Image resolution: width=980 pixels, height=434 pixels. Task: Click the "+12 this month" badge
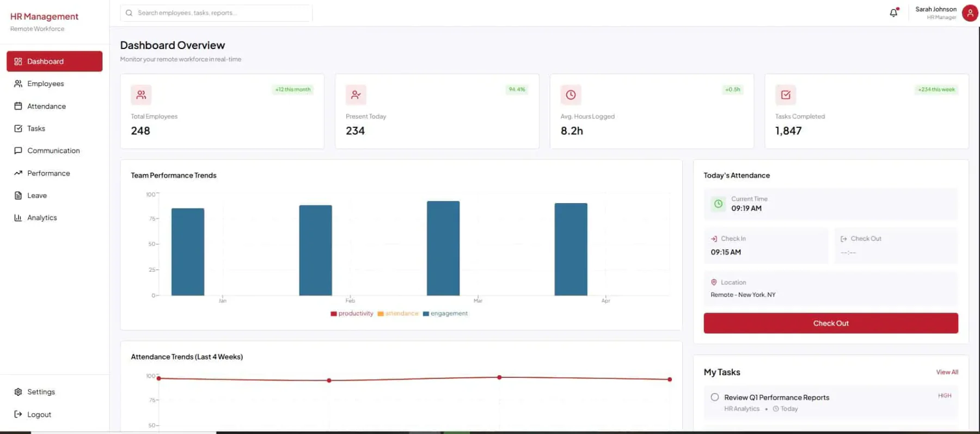coord(293,90)
